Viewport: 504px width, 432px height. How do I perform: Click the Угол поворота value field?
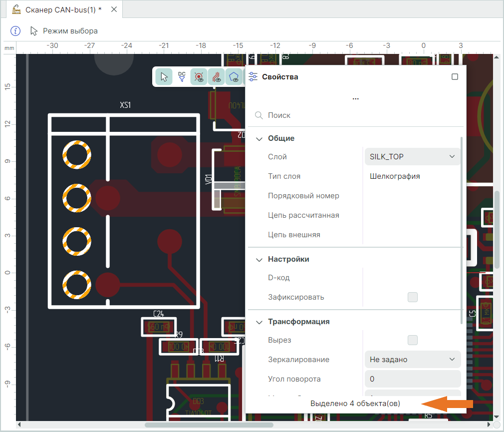pos(412,379)
